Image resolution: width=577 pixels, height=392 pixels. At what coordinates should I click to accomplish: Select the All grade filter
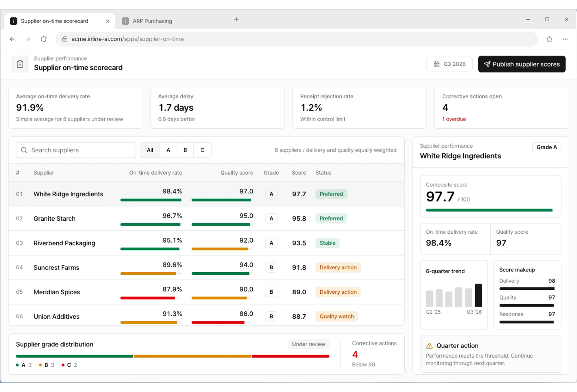[150, 150]
